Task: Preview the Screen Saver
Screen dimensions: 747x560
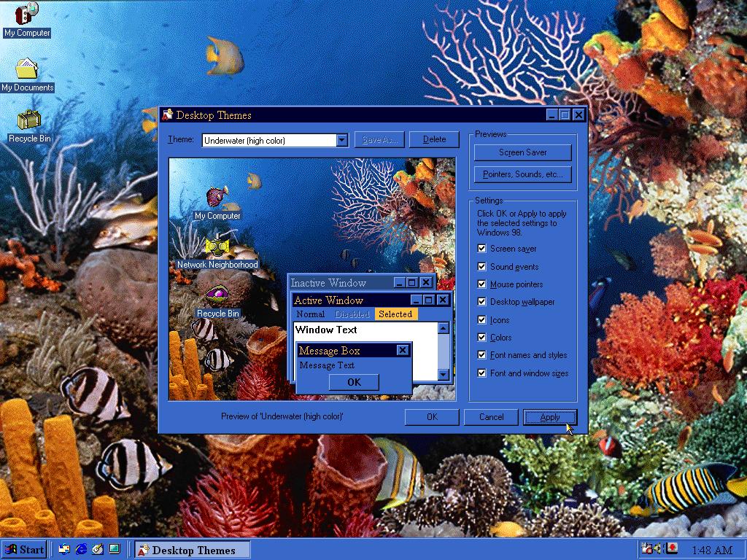Action: point(522,152)
